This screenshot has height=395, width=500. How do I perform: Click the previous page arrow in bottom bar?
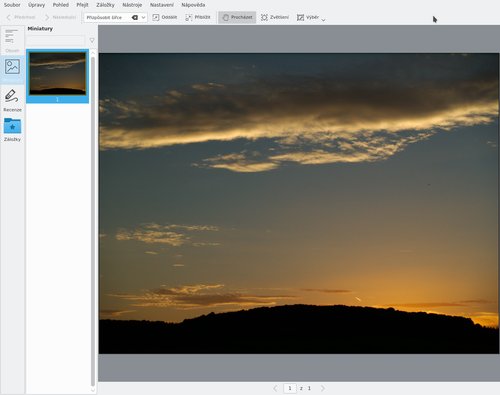point(275,388)
